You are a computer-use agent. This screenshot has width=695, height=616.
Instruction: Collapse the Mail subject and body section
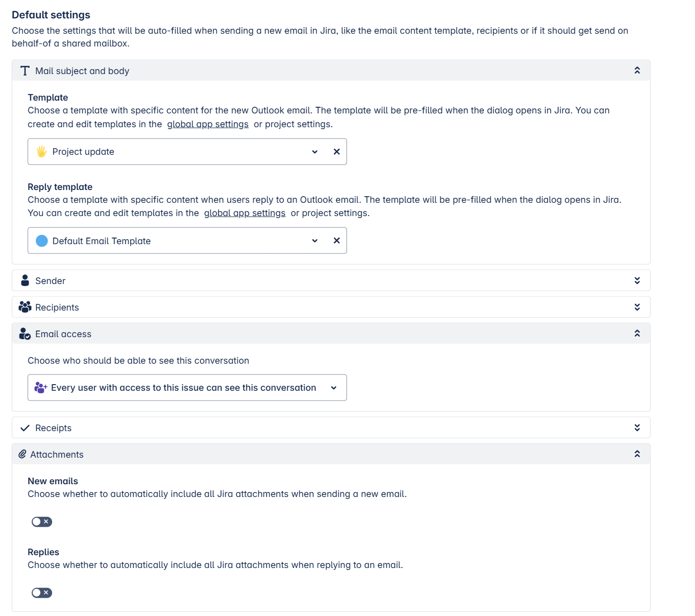pos(637,70)
